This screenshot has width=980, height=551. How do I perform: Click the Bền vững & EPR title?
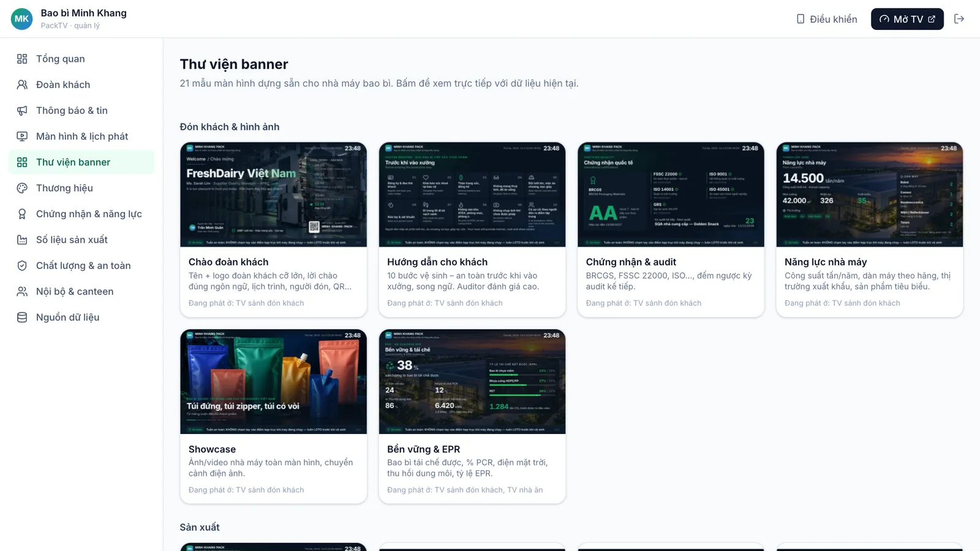(x=423, y=449)
